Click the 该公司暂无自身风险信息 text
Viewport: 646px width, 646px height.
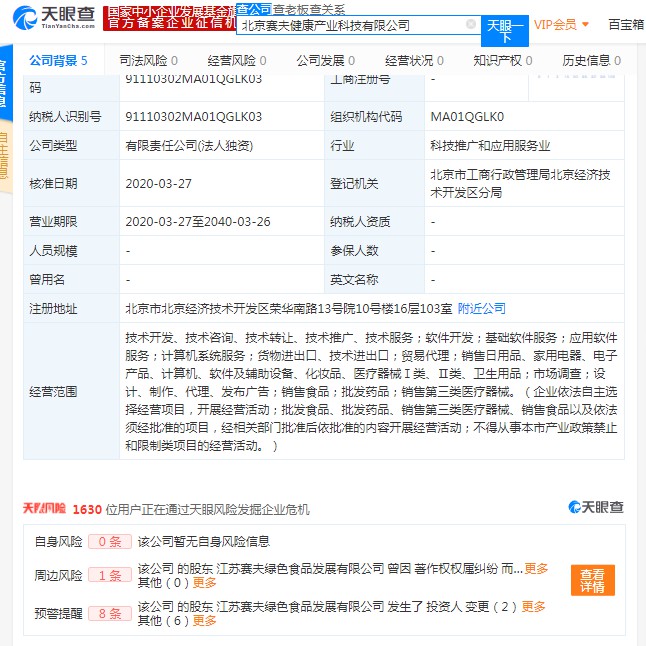point(204,541)
